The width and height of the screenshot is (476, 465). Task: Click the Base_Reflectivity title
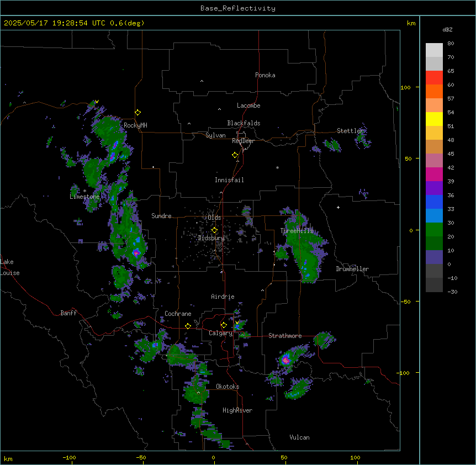coord(238,8)
